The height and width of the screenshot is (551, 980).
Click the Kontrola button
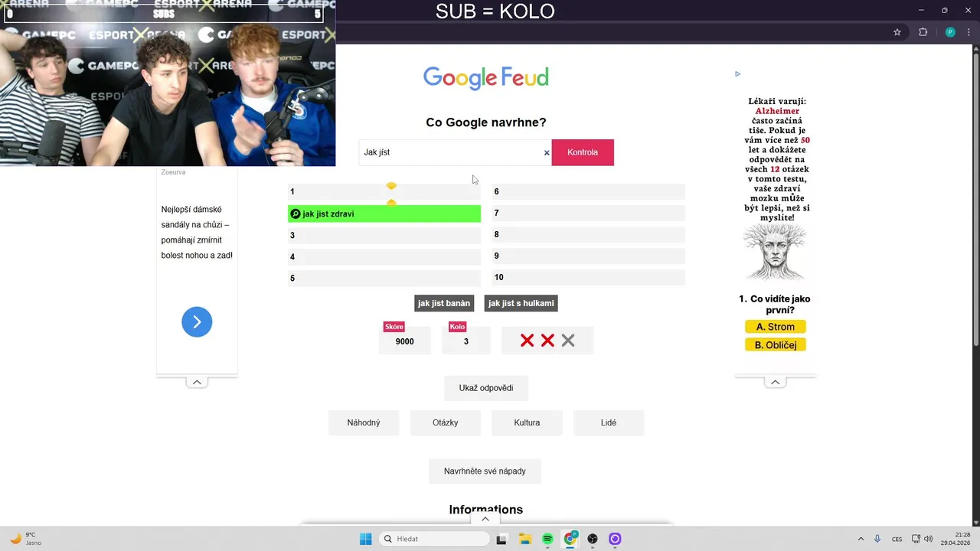coord(583,152)
